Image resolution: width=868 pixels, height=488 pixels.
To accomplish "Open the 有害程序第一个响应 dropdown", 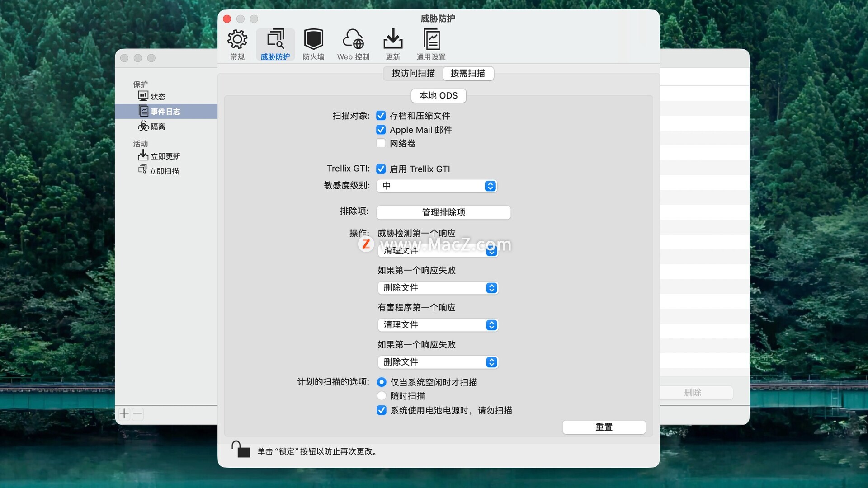I will pyautogui.click(x=438, y=325).
